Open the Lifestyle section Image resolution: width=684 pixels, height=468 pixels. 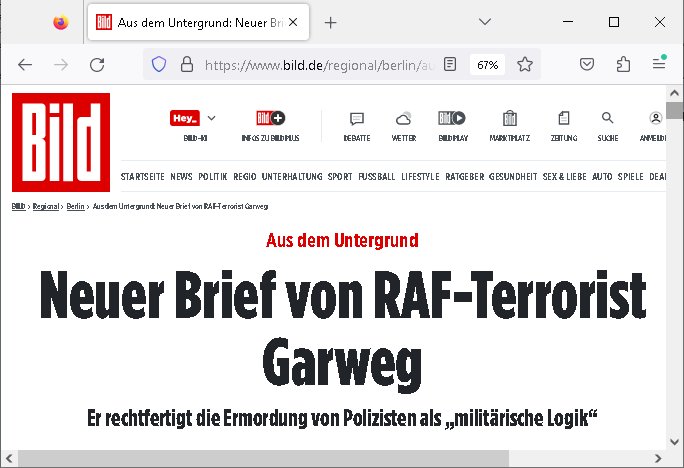[x=420, y=177]
